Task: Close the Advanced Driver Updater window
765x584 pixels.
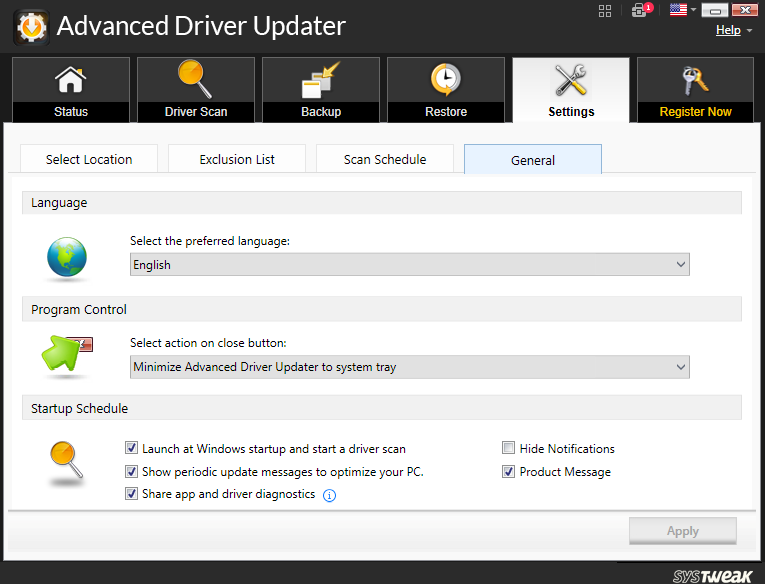Action: point(745,10)
